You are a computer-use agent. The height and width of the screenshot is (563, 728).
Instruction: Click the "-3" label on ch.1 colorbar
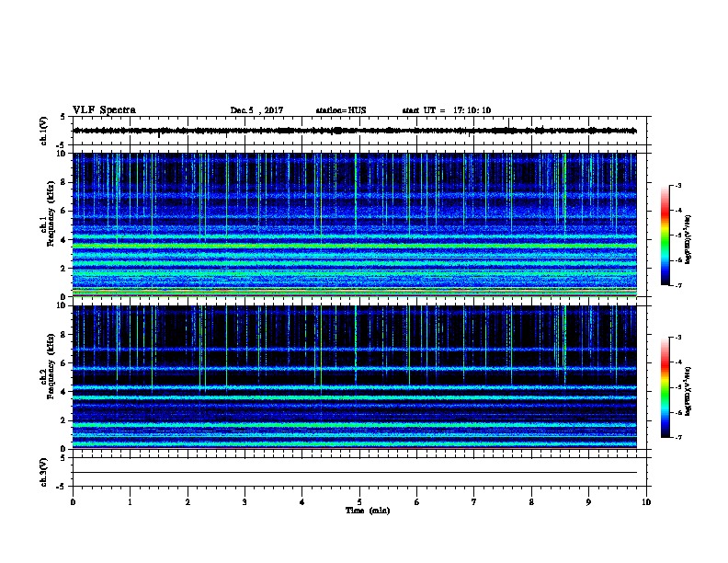coord(677,186)
